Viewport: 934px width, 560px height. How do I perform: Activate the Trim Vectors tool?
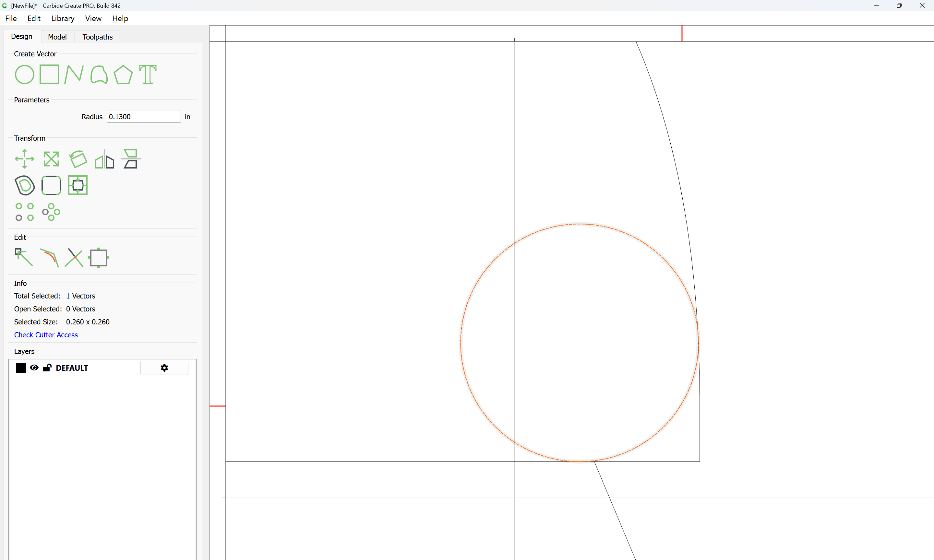pos(74,257)
